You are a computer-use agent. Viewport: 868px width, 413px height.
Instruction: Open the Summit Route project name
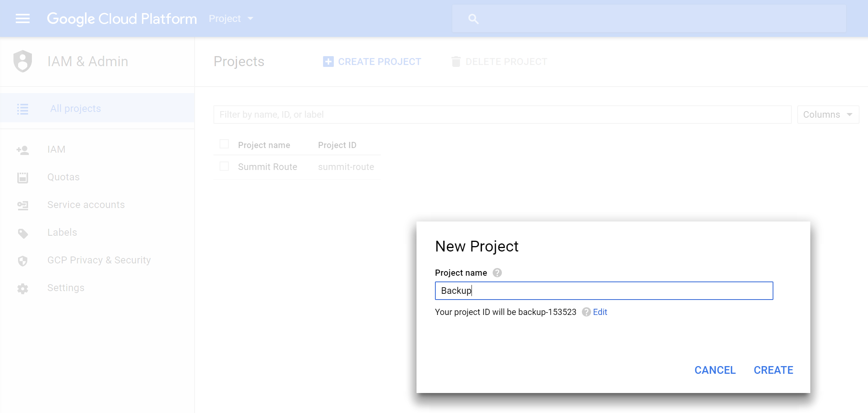[267, 167]
